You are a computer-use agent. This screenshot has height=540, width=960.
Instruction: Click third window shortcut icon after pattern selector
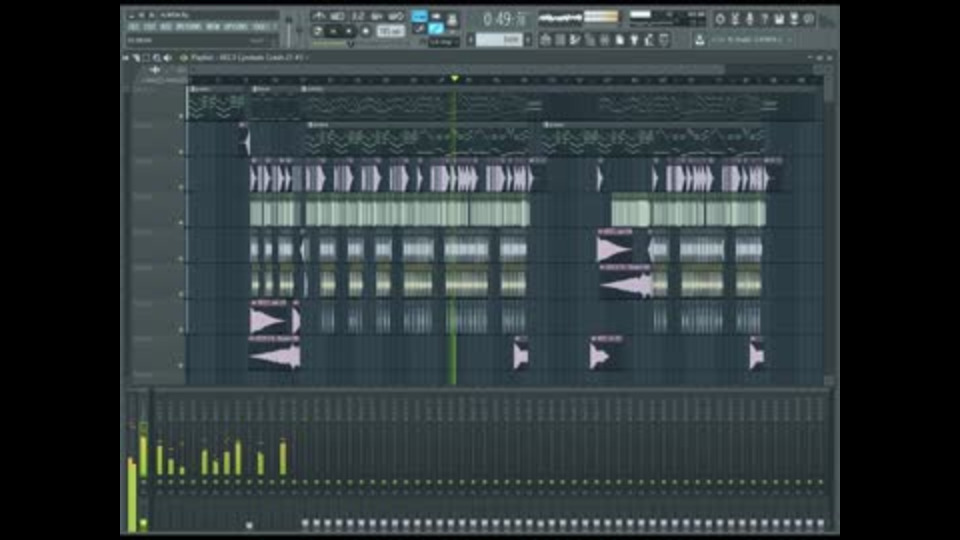575,40
